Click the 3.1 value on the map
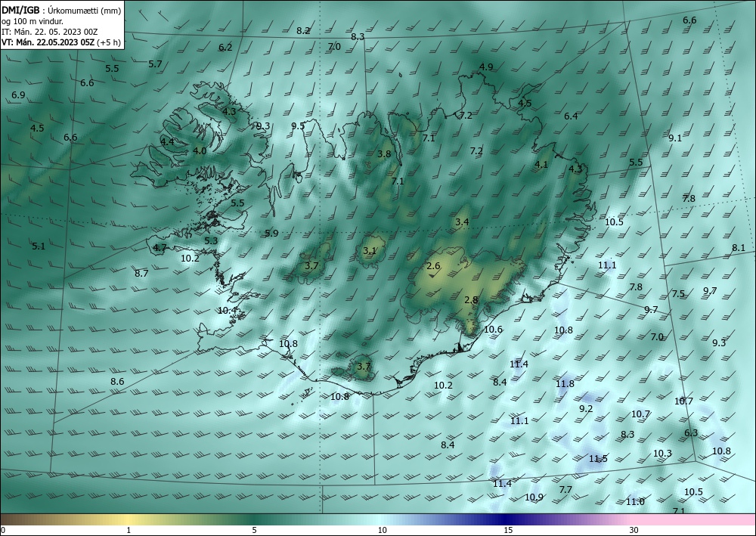 [370, 251]
